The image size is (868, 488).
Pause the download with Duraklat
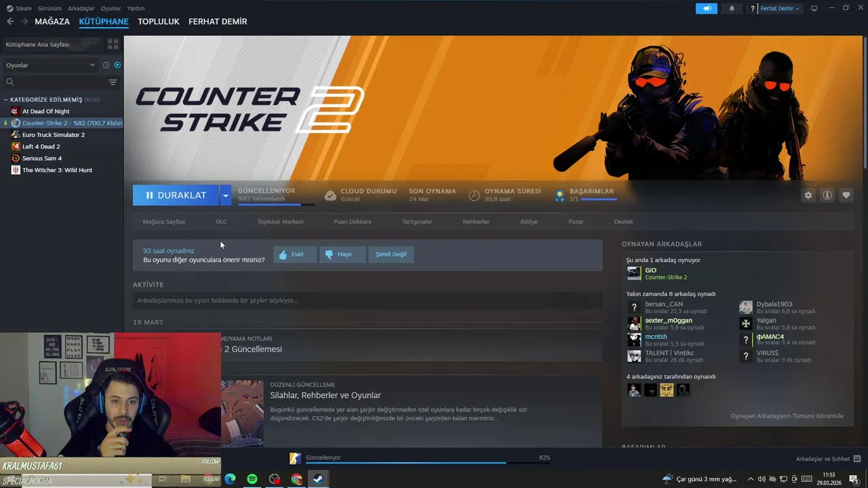[176, 195]
